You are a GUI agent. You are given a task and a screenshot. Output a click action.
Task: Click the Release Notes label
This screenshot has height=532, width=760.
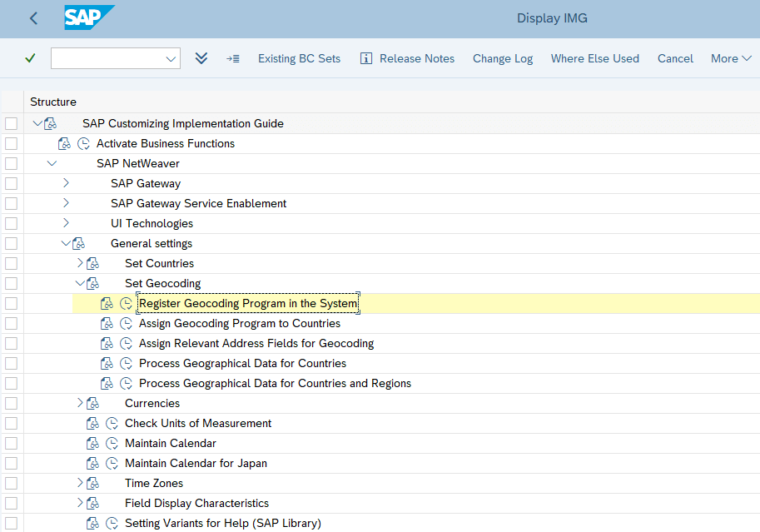point(417,58)
